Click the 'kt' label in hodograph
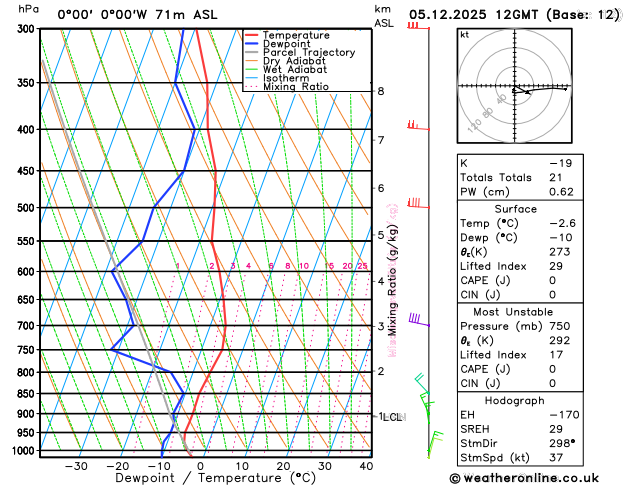Screen dimensions: 629x486 click(x=465, y=35)
